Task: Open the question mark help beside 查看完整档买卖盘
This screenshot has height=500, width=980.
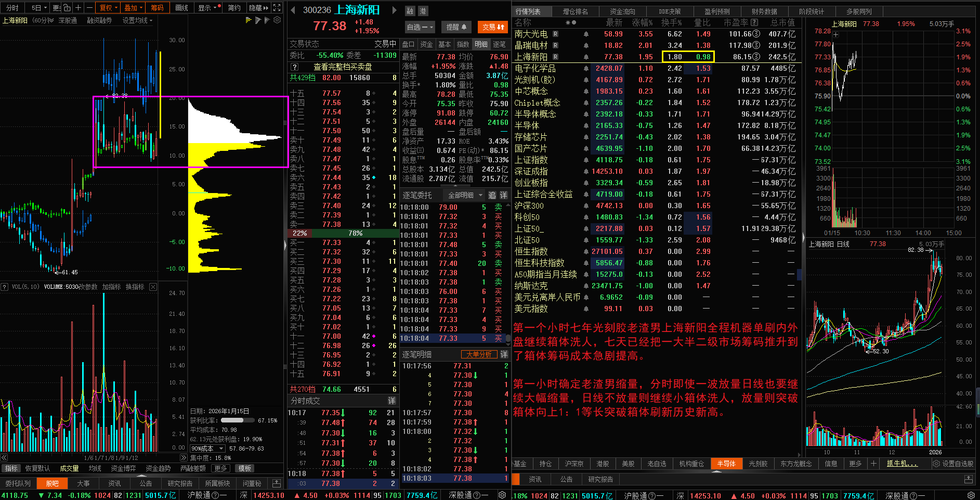Action: (294, 67)
